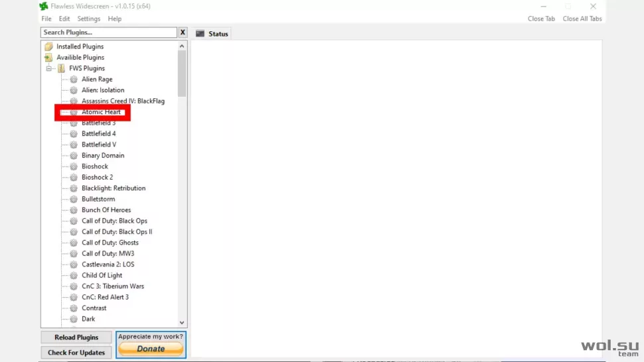644x362 pixels.
Task: Click the gear icon beside Bunch Of Heroes
Action: 74,210
